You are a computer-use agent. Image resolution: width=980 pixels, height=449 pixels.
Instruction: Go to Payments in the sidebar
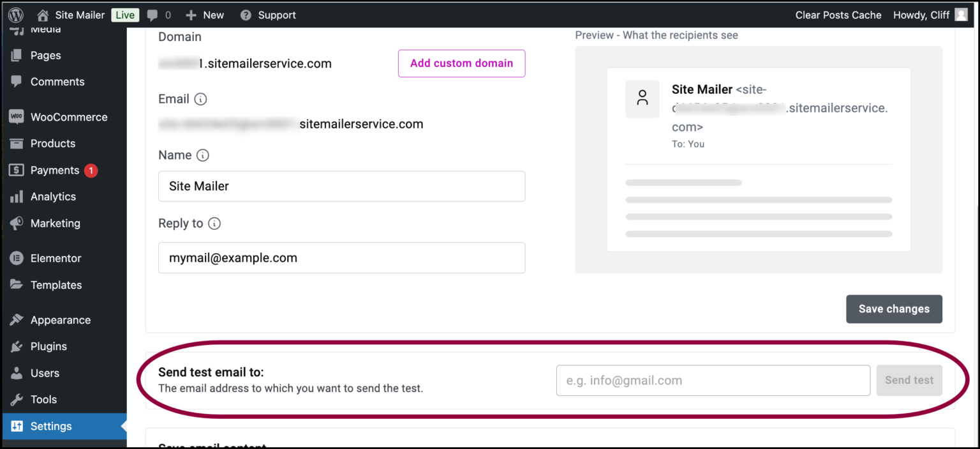(x=55, y=171)
